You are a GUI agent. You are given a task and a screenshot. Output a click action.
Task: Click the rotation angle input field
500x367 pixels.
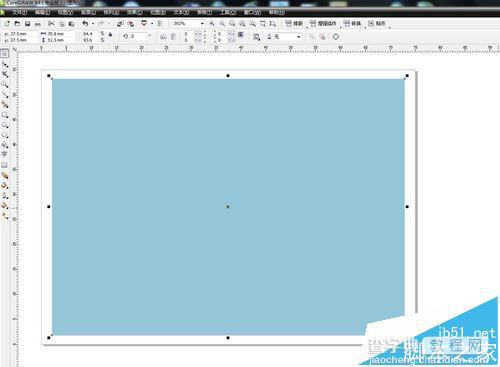138,36
